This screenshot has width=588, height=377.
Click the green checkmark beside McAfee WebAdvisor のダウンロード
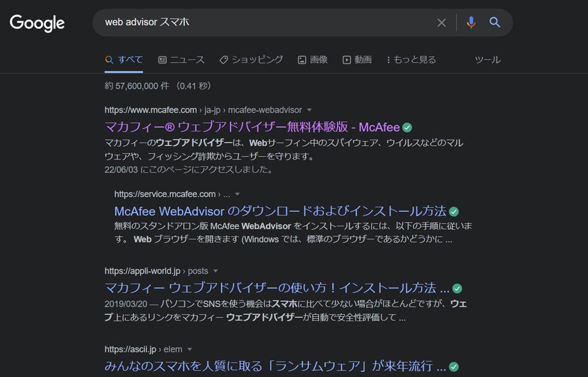(x=454, y=212)
